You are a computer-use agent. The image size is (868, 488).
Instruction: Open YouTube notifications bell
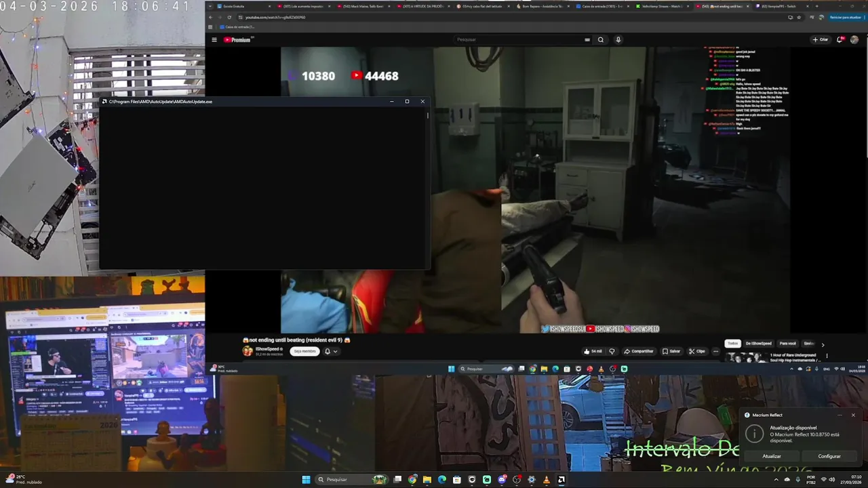841,39
